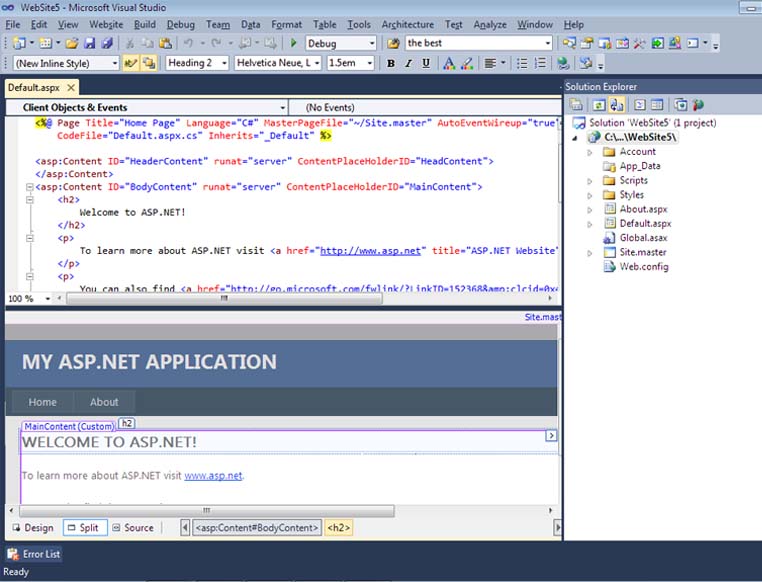
Task: Open Solution Explorer from the main toolbar
Action: (x=569, y=43)
